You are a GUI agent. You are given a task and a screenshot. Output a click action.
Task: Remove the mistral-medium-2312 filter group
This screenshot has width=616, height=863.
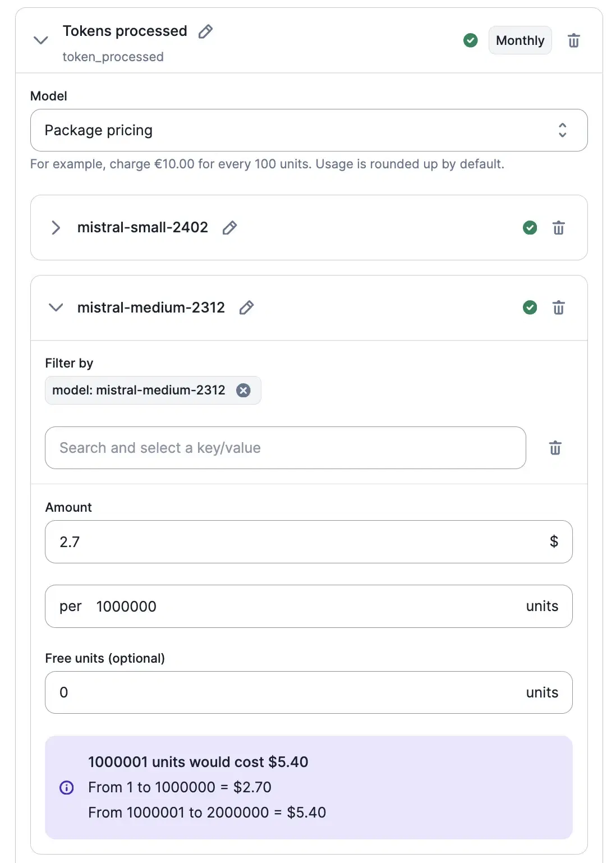[x=558, y=307]
